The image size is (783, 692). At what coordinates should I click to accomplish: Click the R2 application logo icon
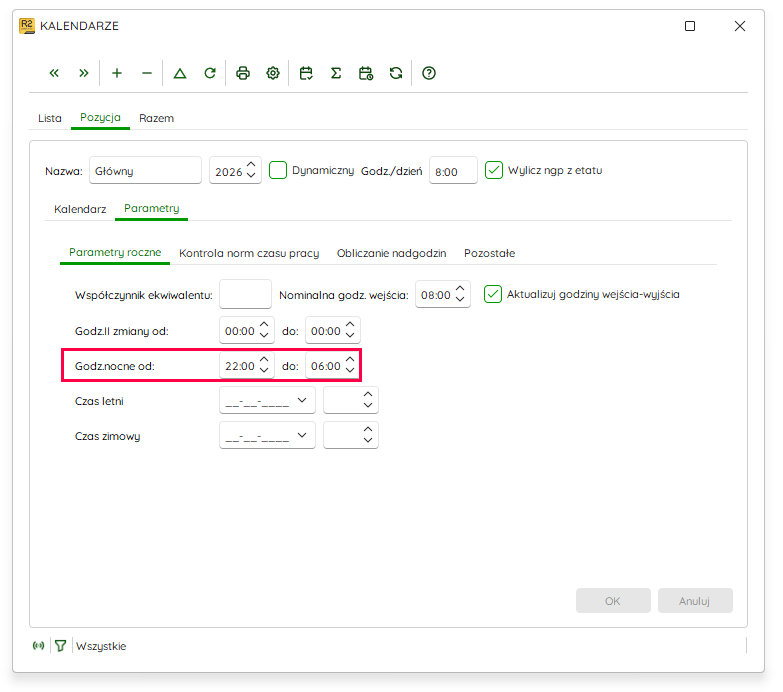pos(27,26)
